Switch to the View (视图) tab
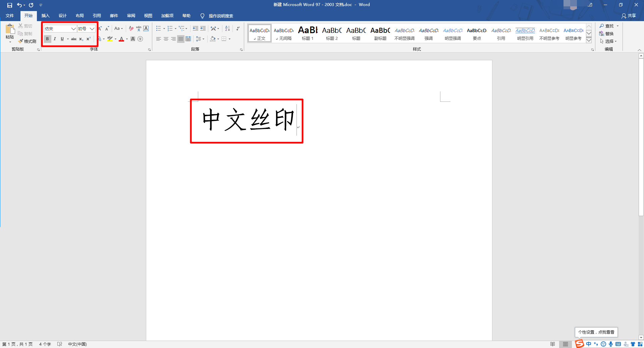The height and width of the screenshot is (348, 644). pos(148,16)
